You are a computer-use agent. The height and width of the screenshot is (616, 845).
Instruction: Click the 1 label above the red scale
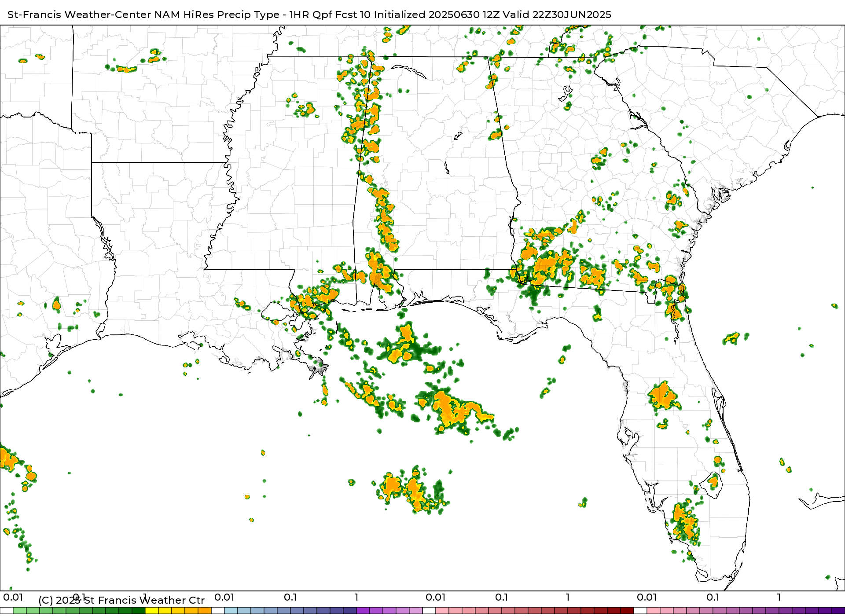tap(568, 598)
